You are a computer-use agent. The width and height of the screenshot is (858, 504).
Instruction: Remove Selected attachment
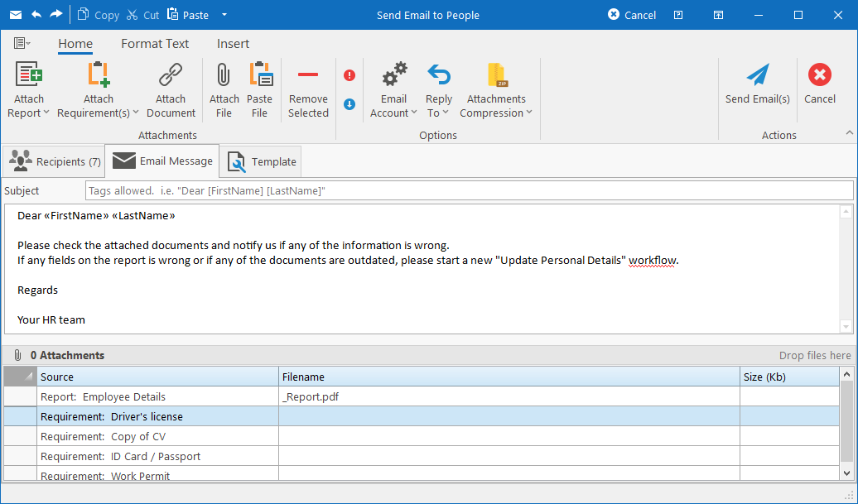(x=309, y=89)
